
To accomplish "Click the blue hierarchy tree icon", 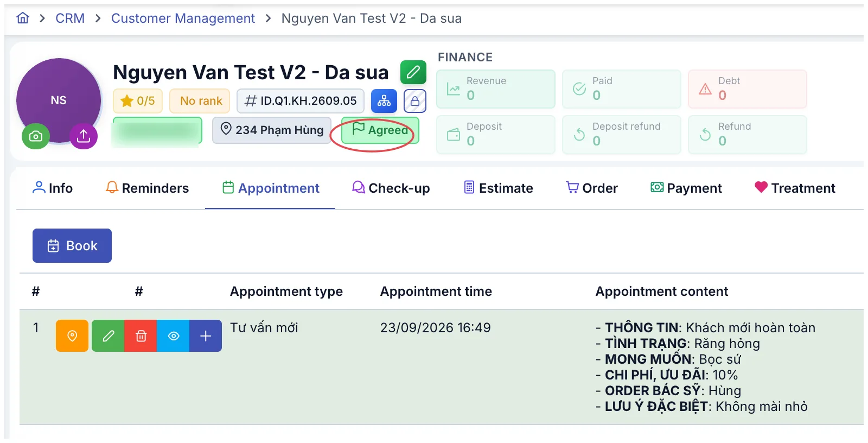I will (384, 101).
